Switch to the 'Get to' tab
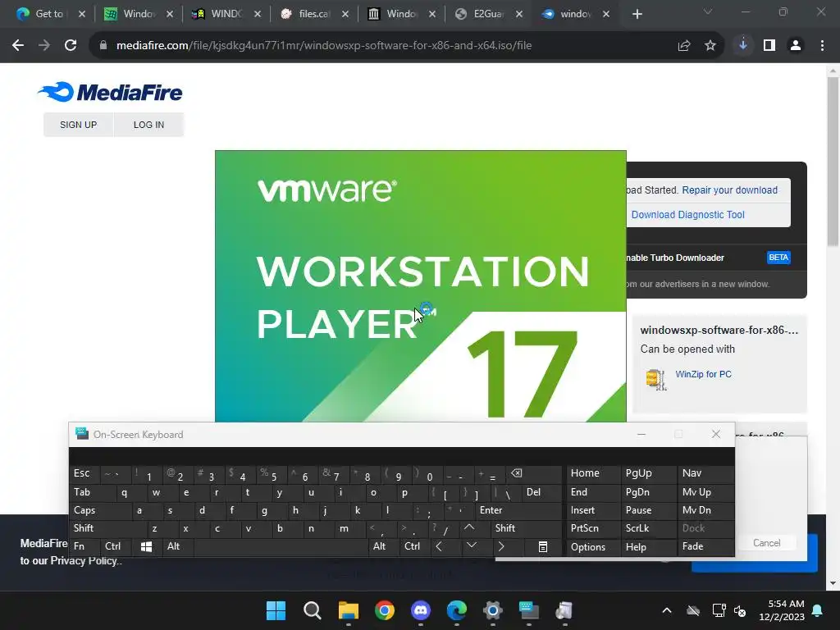This screenshot has width=840, height=630. click(49, 14)
